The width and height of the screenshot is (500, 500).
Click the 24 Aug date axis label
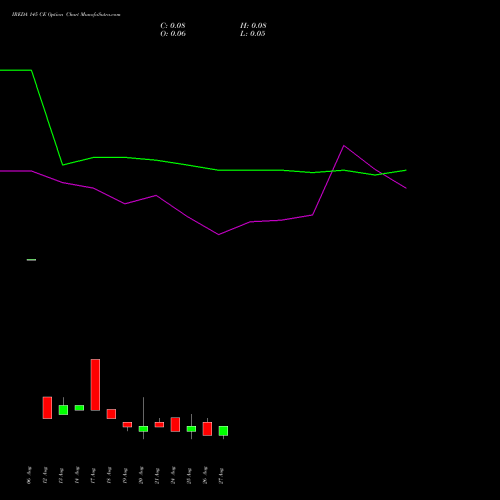[x=173, y=475]
